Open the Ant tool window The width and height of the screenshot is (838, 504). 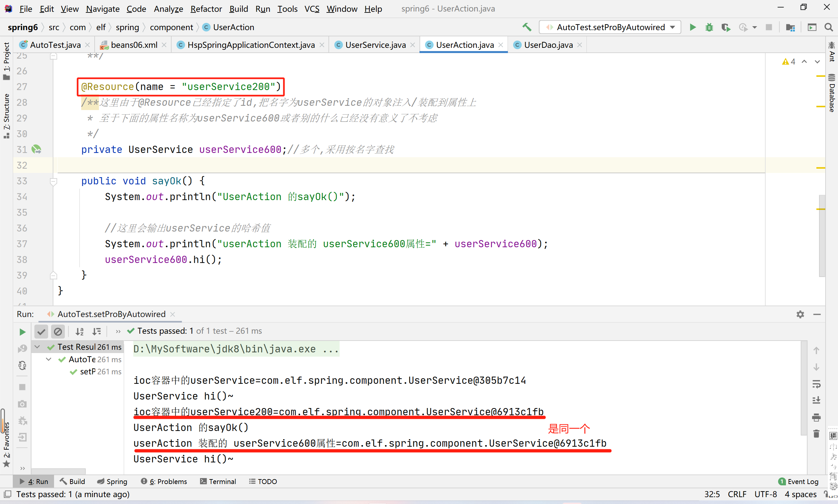831,52
